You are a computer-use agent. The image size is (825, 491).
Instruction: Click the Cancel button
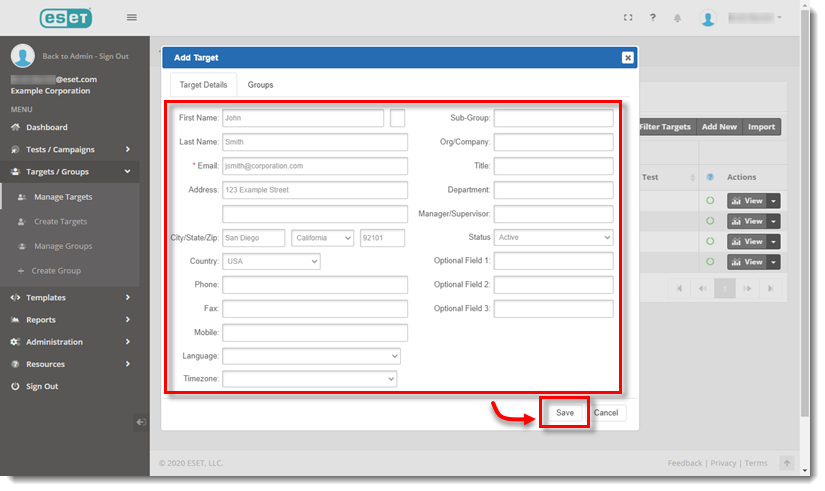(x=606, y=413)
